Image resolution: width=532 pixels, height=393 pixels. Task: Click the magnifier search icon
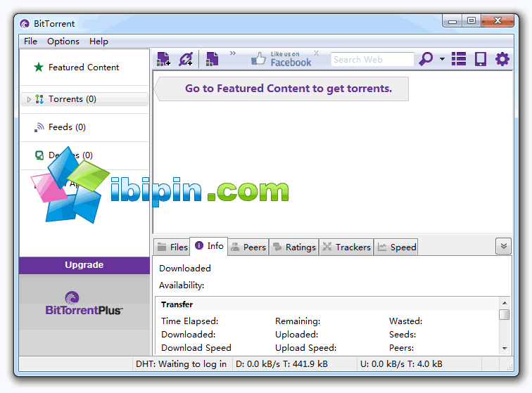coord(426,59)
